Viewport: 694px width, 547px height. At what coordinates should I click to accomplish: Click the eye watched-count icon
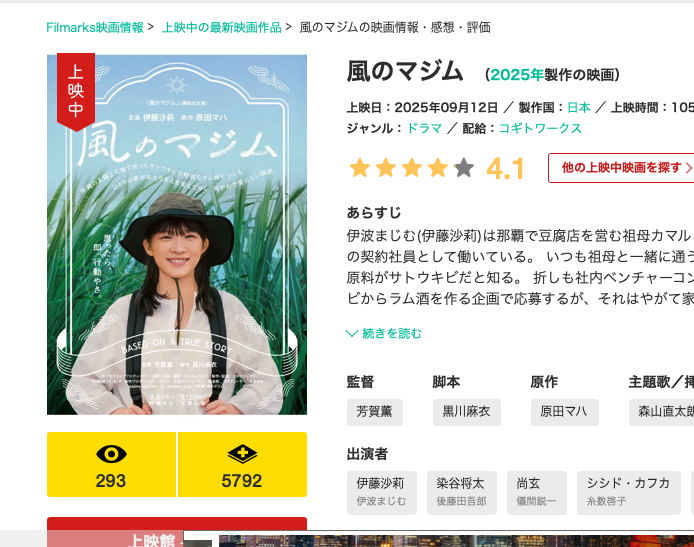click(x=111, y=454)
